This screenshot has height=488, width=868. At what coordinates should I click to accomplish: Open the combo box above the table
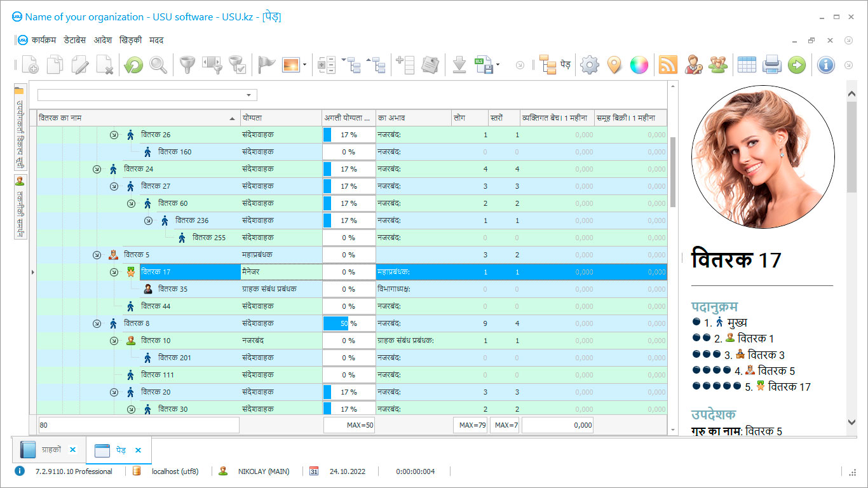point(248,95)
